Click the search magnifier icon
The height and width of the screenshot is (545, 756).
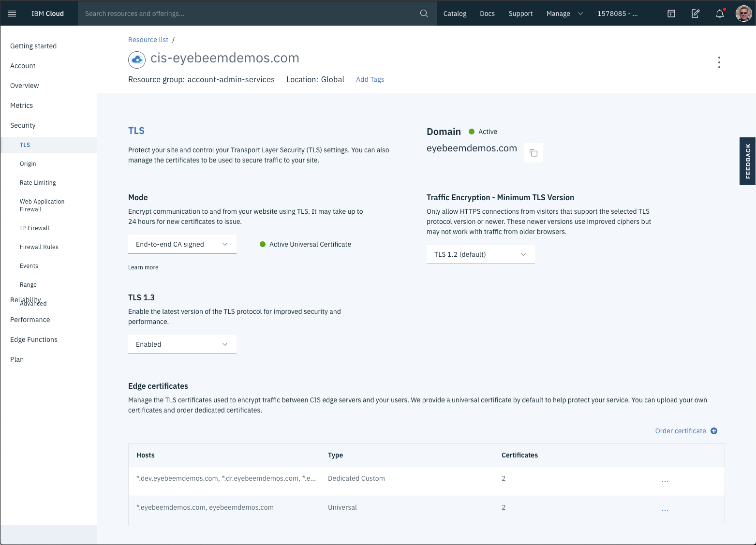pyautogui.click(x=424, y=14)
